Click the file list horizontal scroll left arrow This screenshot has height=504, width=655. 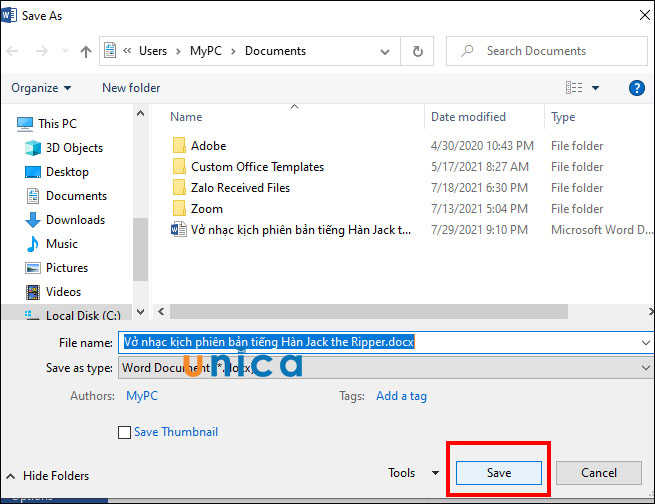pyautogui.click(x=161, y=312)
